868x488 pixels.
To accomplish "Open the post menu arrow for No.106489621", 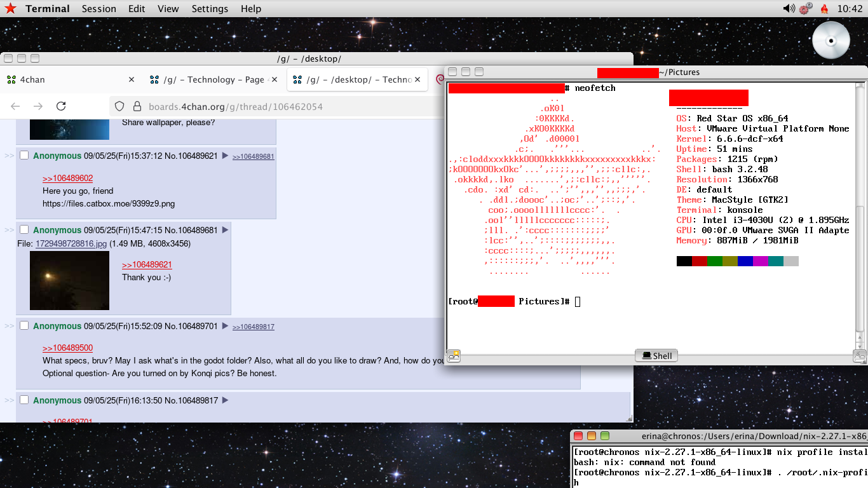I will [x=225, y=156].
